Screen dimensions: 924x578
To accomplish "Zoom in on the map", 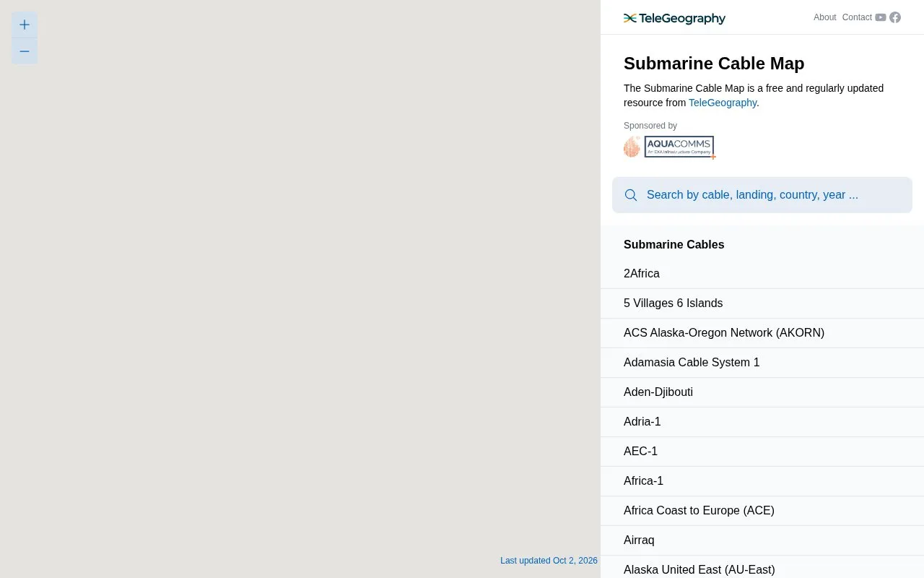I will 25,25.
